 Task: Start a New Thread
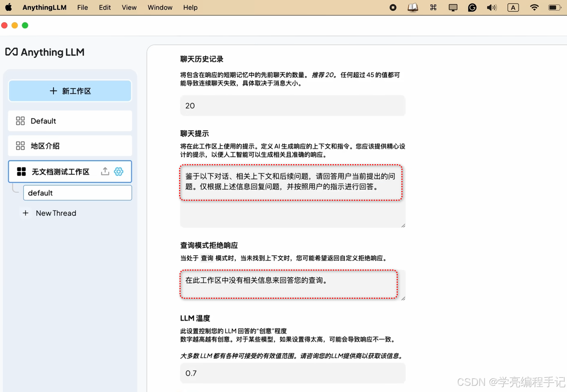click(x=56, y=213)
